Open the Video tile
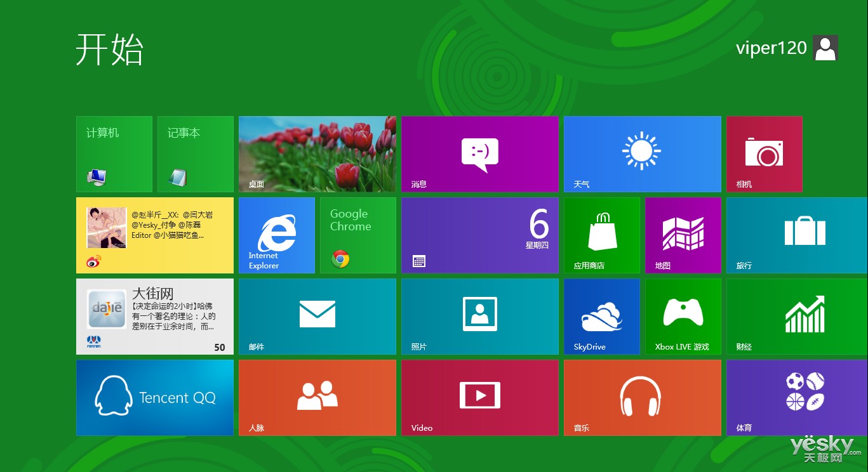This screenshot has height=472, width=868. pyautogui.click(x=480, y=398)
